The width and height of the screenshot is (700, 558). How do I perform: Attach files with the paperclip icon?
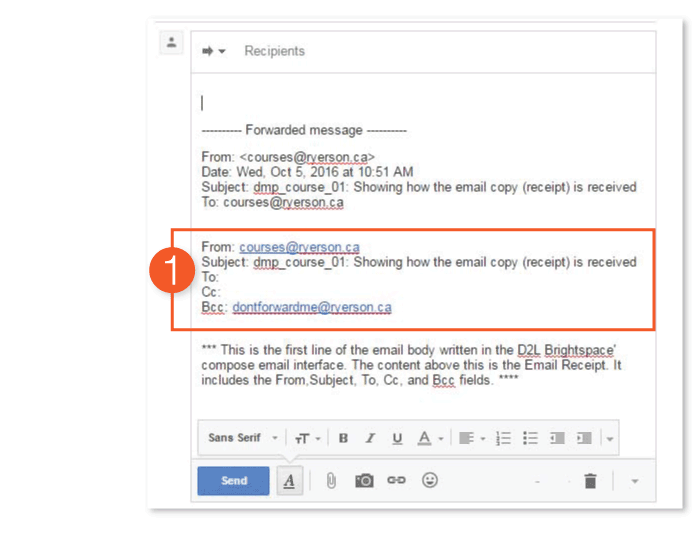(x=330, y=481)
